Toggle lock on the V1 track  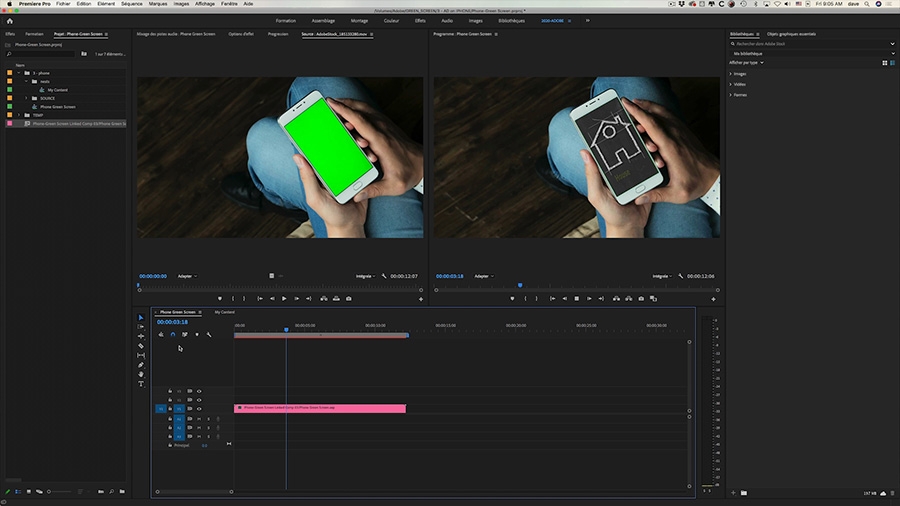pos(170,409)
